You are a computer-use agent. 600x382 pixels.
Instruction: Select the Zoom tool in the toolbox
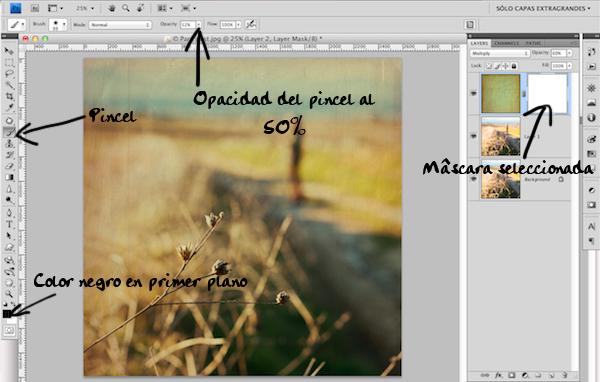point(9,294)
